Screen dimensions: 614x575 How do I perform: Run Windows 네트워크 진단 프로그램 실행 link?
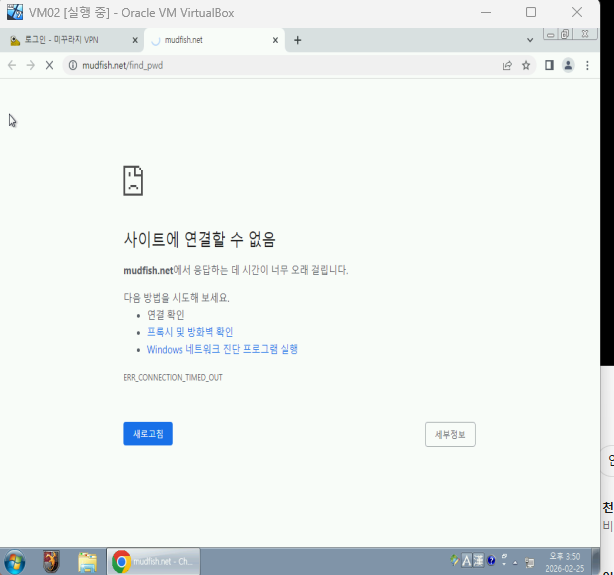click(x=222, y=350)
